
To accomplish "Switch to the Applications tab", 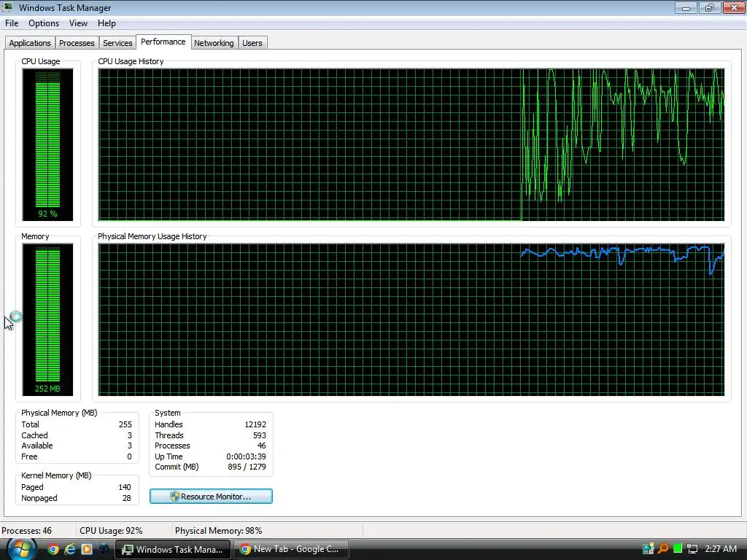I will click(x=30, y=43).
